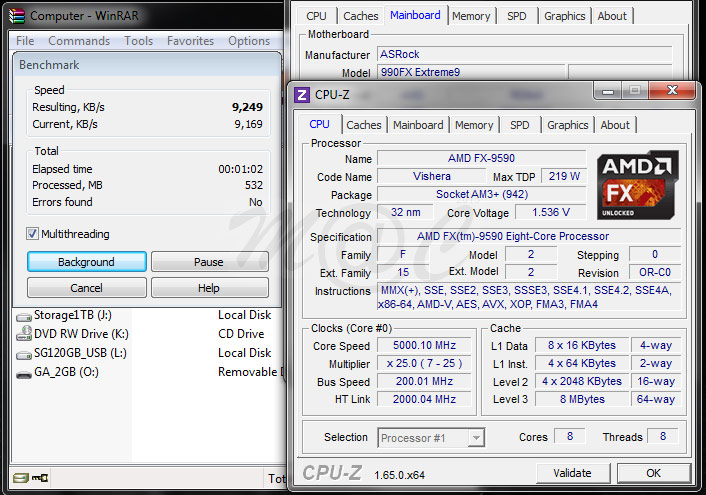Switch to Memory tab in front CPU-Z
Screen dimensions: 706x495
click(474, 125)
